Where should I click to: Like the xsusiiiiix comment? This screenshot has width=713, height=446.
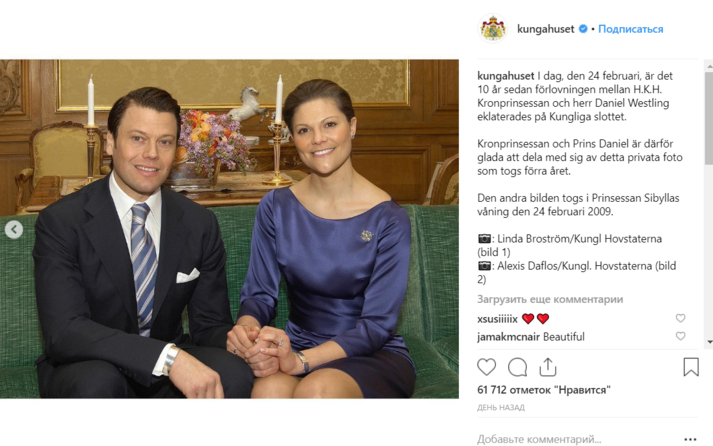coord(680,318)
